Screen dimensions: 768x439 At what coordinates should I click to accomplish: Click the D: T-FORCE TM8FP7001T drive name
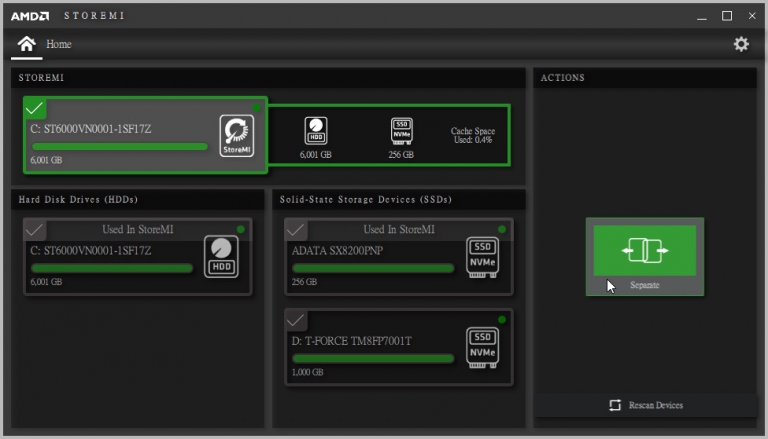pyautogui.click(x=352, y=341)
